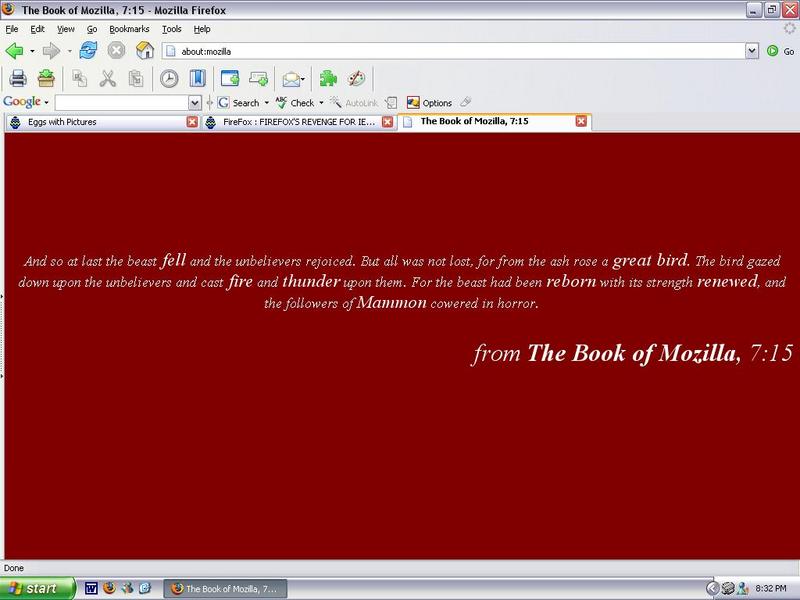The width and height of the screenshot is (800, 600).
Task: Close the Book of Mozilla tab
Action: click(581, 122)
